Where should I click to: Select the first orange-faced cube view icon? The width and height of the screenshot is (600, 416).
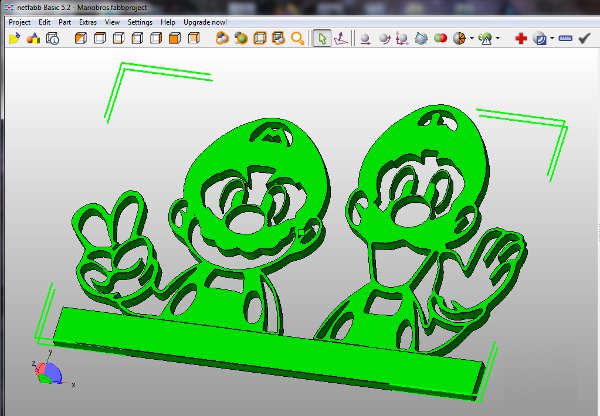point(81,38)
